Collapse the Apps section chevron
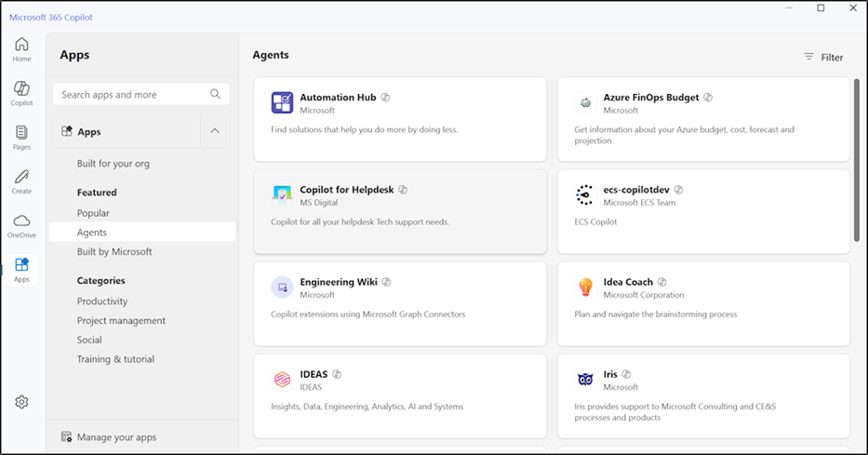Viewport: 868px width, 455px height. click(x=215, y=132)
